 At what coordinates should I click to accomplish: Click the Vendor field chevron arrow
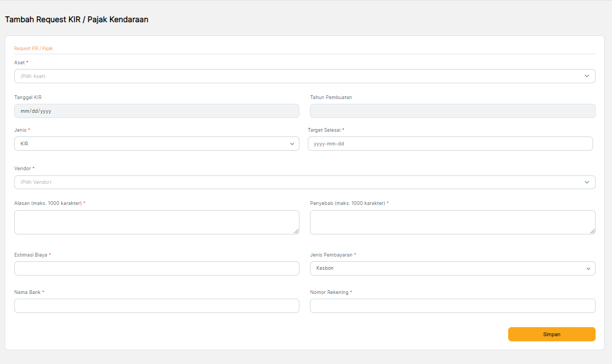pyautogui.click(x=587, y=182)
